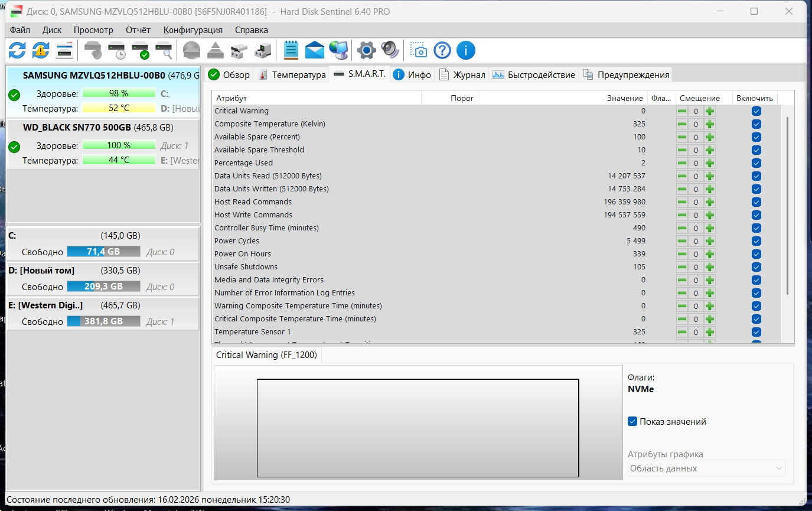
Task: Open the Конфигурация menu
Action: tap(193, 30)
